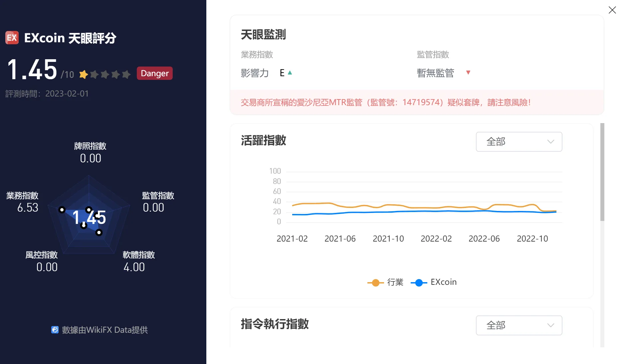Click the EXcoin red logo icon
This screenshot has height=364, width=621.
12,38
